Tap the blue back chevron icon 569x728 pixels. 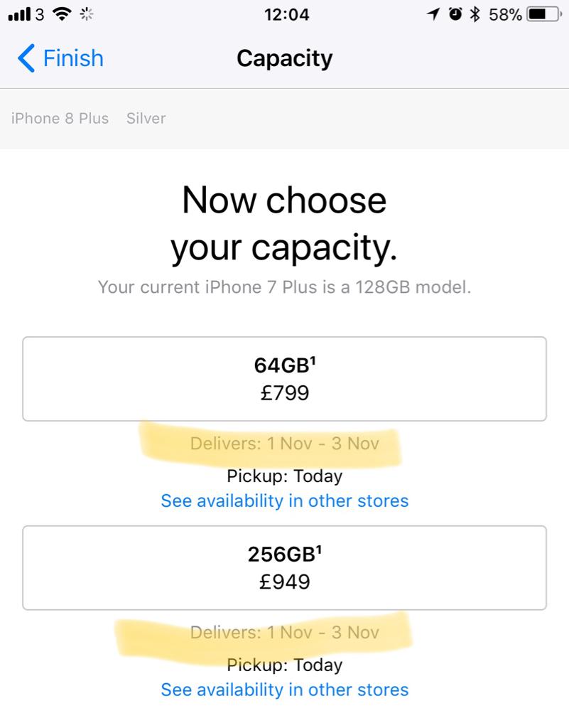26,58
